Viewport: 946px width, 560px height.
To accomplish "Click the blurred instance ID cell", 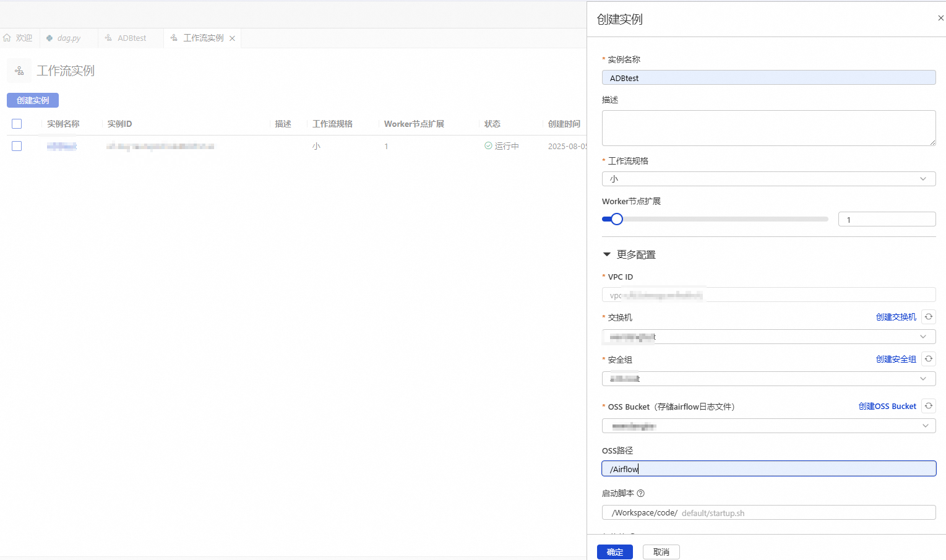I will click(x=160, y=146).
